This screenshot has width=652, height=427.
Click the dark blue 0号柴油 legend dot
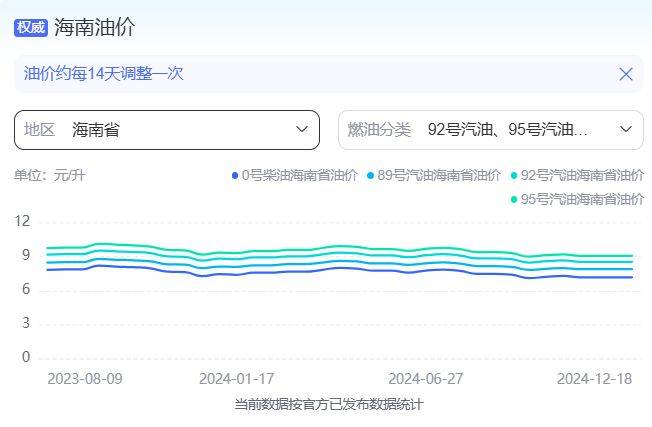[235, 176]
